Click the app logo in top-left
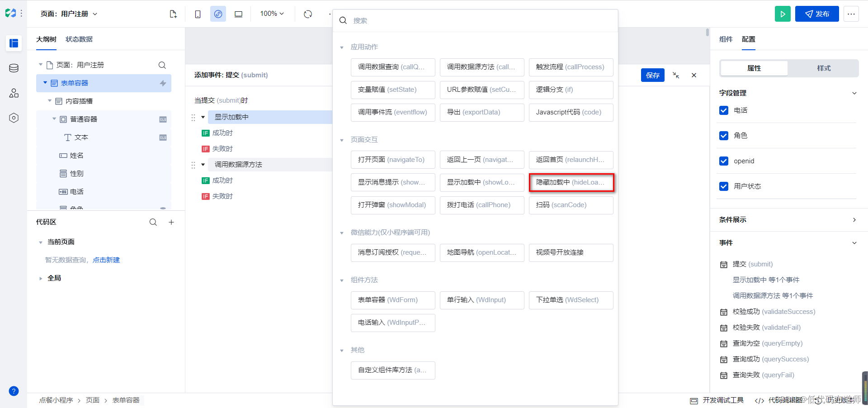The width and height of the screenshot is (868, 408). (x=10, y=13)
